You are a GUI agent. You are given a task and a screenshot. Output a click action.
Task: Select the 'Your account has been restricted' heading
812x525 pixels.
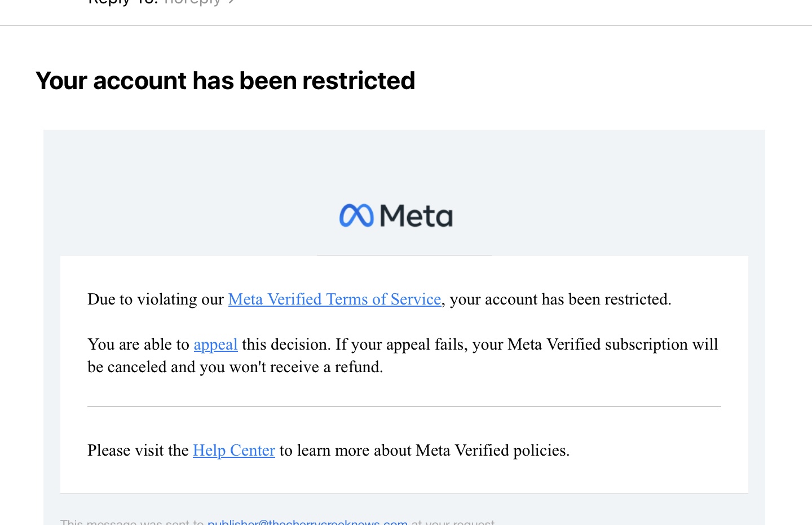point(225,81)
